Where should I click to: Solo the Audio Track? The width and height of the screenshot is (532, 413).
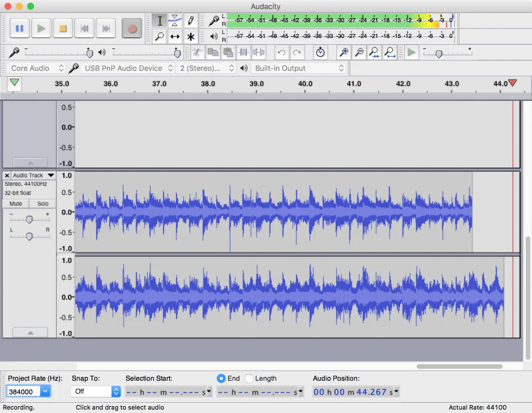[x=43, y=204]
